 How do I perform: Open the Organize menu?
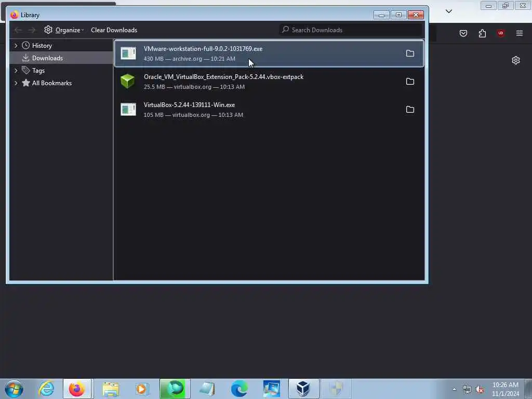coord(64,30)
